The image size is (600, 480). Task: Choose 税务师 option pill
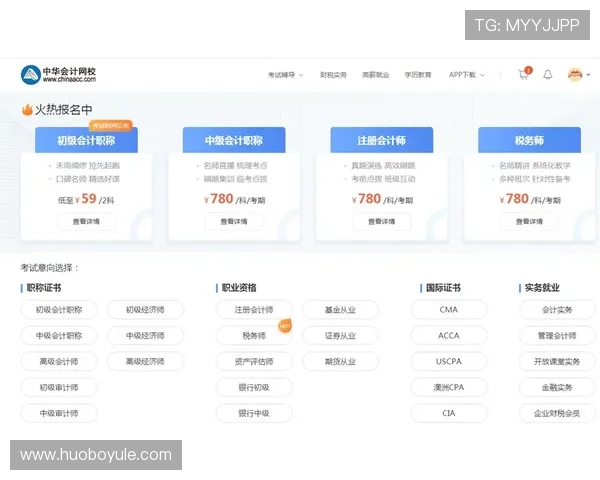tap(254, 336)
